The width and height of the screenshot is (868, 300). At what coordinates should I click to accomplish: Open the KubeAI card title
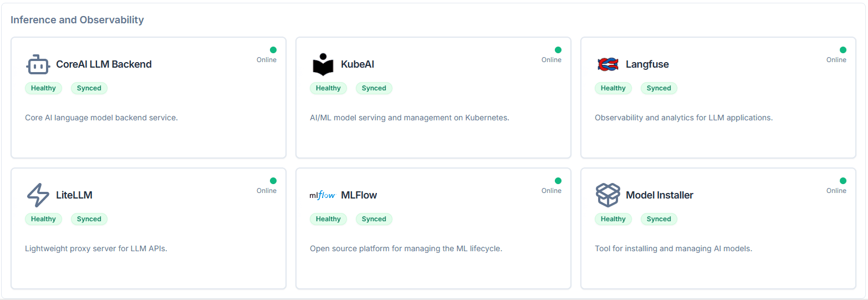[358, 64]
